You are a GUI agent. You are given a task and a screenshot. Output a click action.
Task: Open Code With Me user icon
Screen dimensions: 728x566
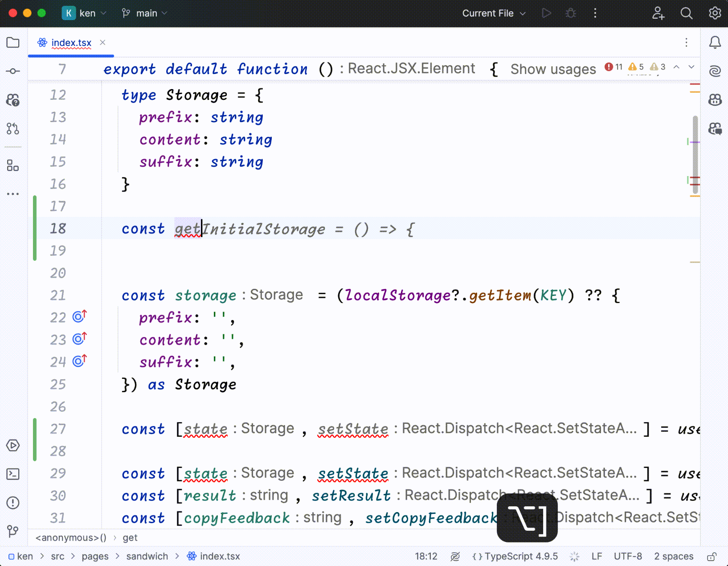pos(658,13)
